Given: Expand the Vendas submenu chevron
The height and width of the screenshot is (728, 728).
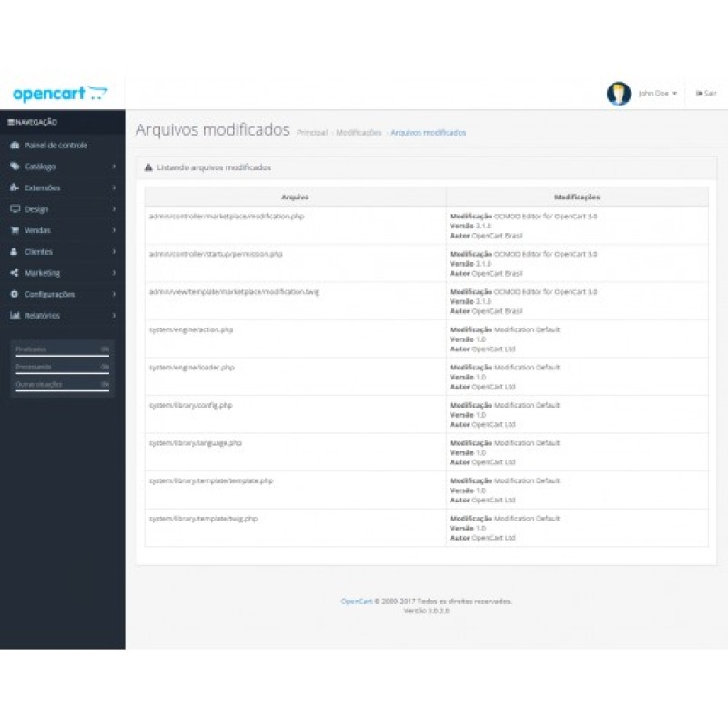Looking at the screenshot, I should coord(113,230).
